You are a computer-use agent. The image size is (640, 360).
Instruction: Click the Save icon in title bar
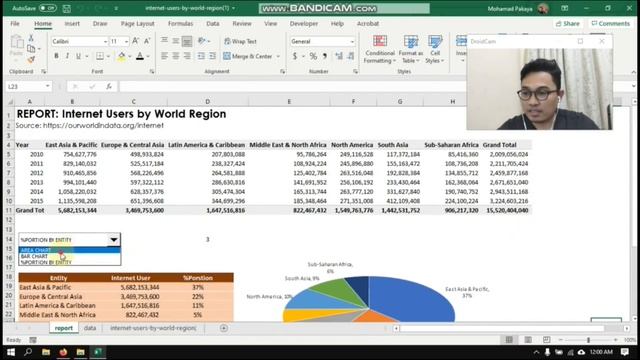[67, 8]
